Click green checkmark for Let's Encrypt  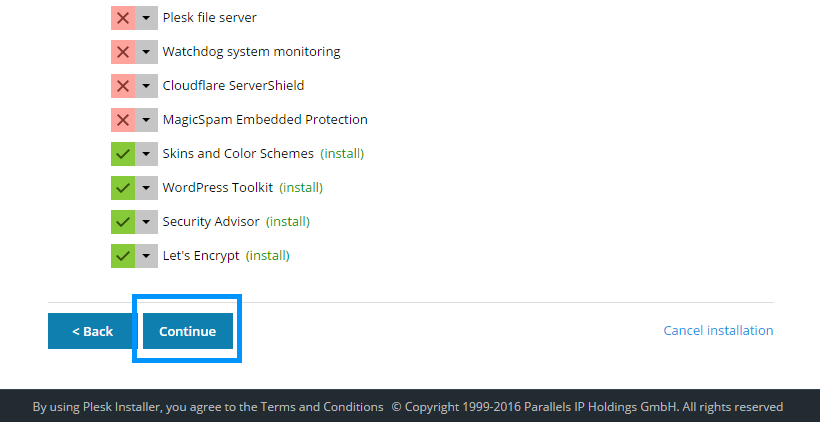tap(123, 256)
